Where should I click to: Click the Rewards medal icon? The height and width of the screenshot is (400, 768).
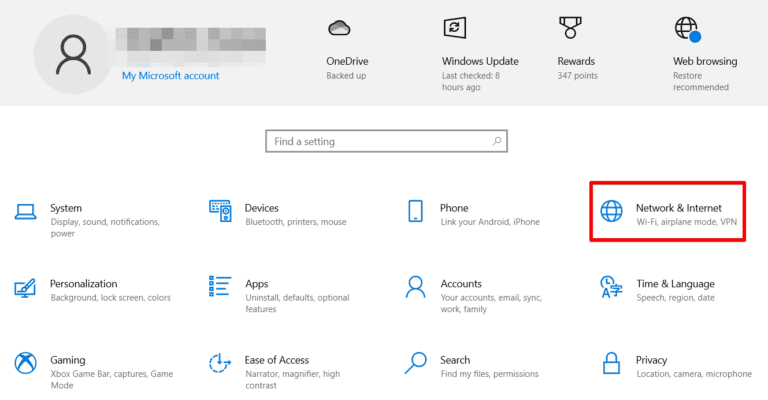tap(570, 27)
